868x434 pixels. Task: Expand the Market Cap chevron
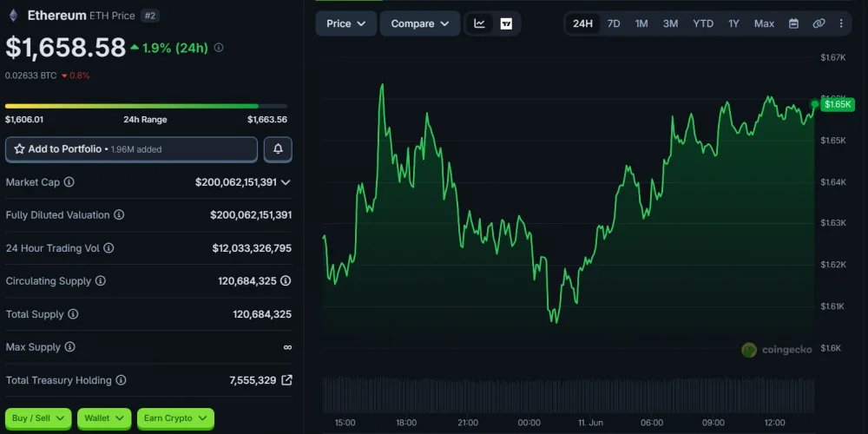(286, 182)
